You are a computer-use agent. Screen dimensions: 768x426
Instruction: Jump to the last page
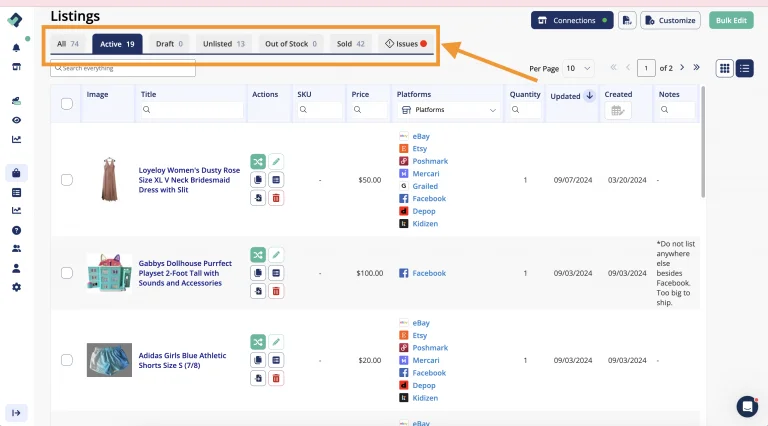(x=696, y=68)
